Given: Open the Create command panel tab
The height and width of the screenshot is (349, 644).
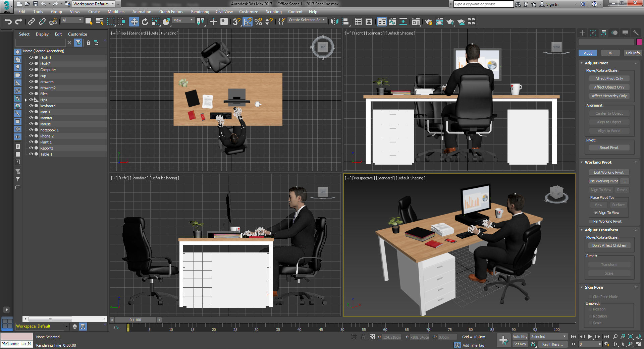Looking at the screenshot, I should [x=582, y=33].
